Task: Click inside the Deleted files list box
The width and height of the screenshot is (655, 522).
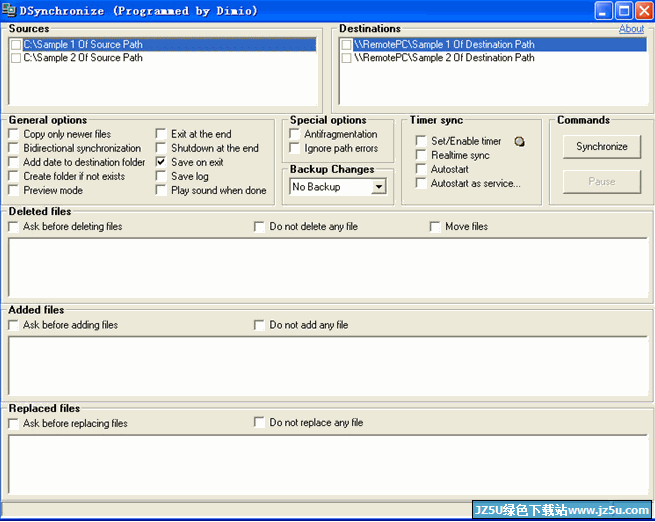Action: [328, 268]
